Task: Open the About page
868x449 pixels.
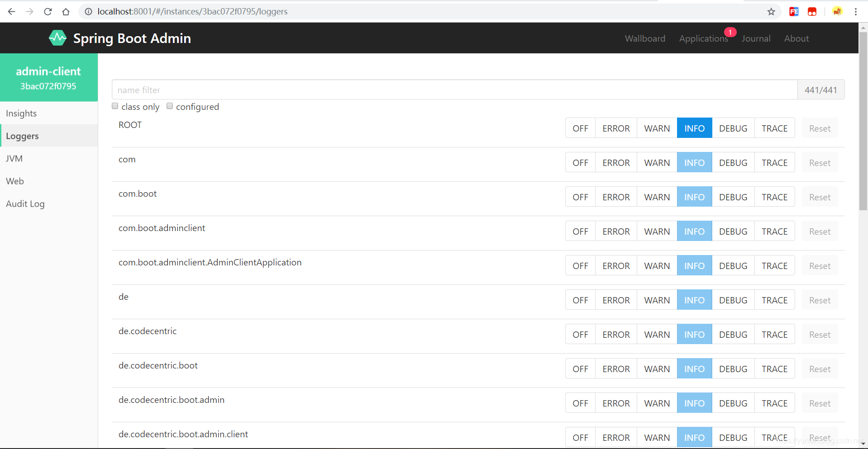Action: click(x=796, y=38)
